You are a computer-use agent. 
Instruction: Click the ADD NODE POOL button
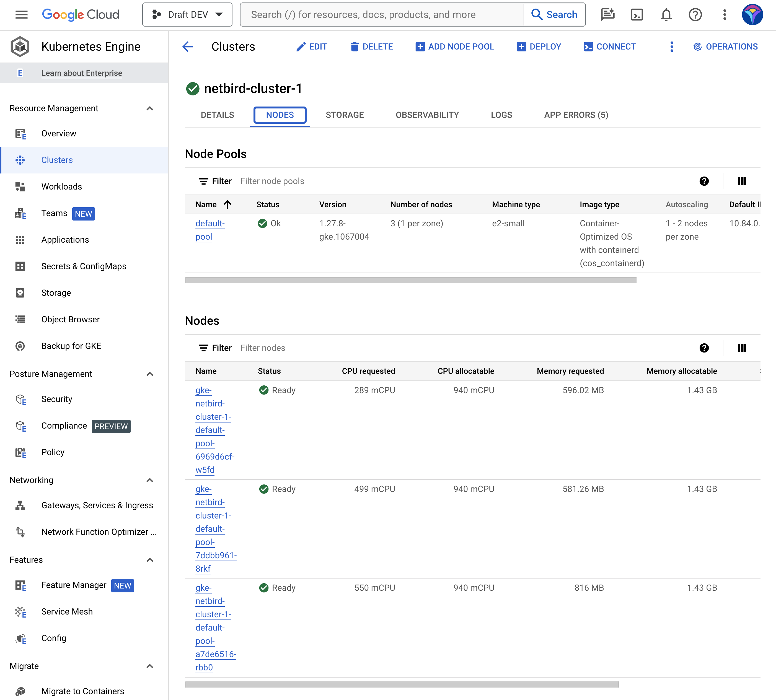click(455, 46)
